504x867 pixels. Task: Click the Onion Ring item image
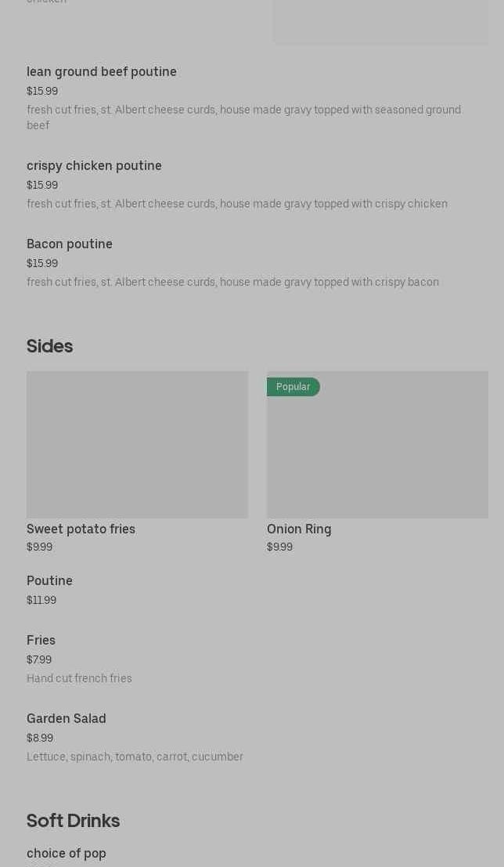coord(377,450)
